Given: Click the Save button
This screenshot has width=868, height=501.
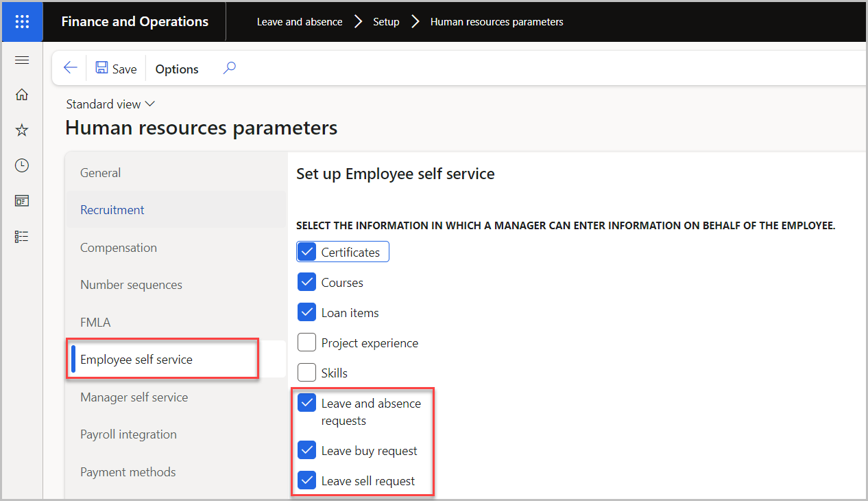Looking at the screenshot, I should [x=117, y=68].
